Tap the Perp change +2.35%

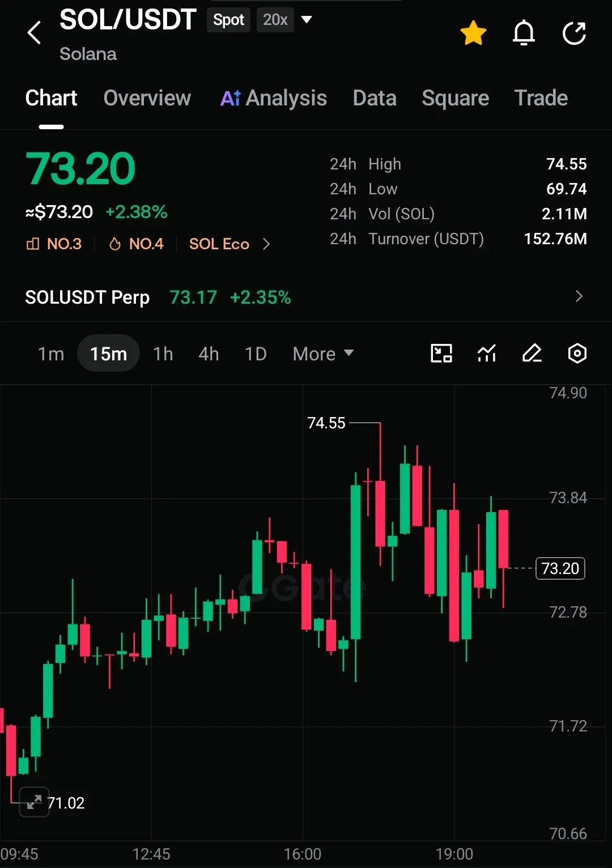(260, 297)
